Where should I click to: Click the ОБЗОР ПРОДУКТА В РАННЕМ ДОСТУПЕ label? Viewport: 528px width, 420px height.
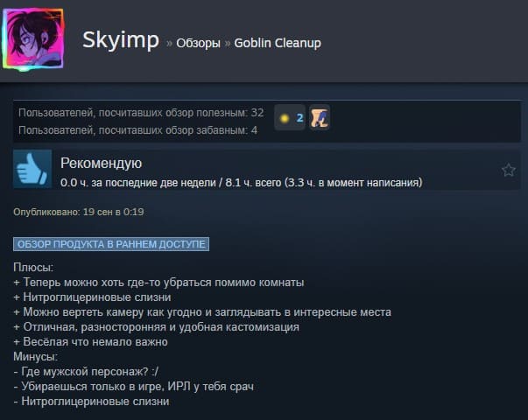111,244
